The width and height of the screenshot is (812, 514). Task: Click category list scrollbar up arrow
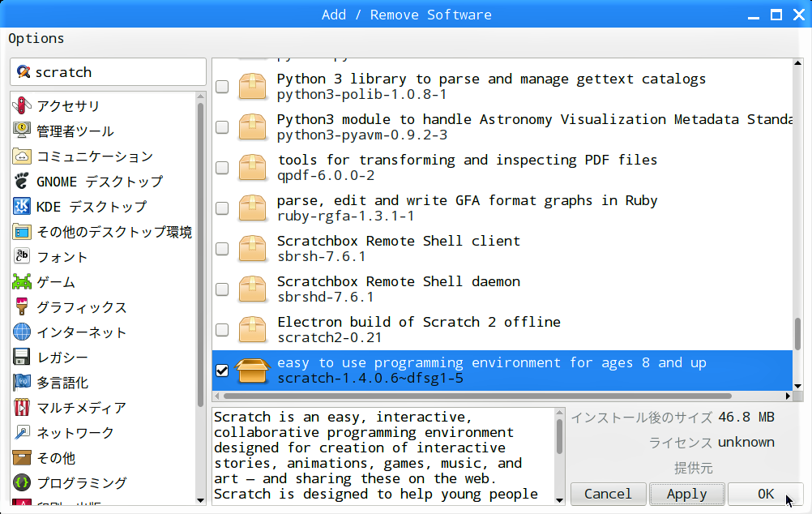tap(201, 96)
